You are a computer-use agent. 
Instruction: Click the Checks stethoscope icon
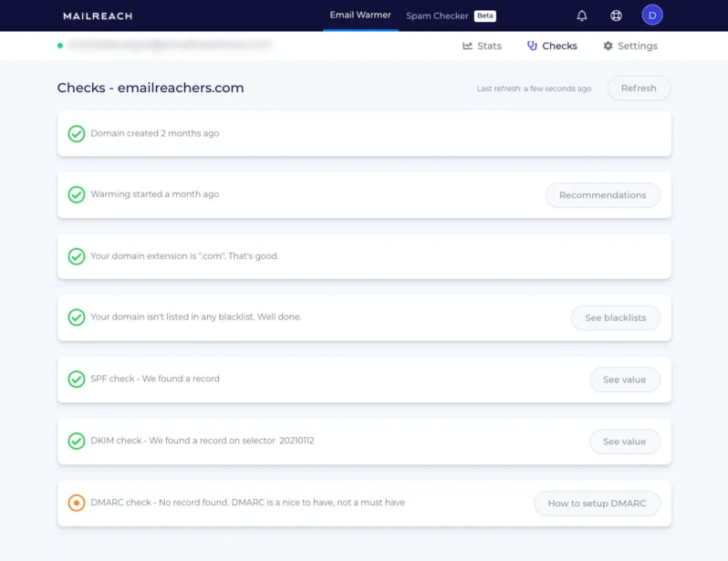click(532, 46)
